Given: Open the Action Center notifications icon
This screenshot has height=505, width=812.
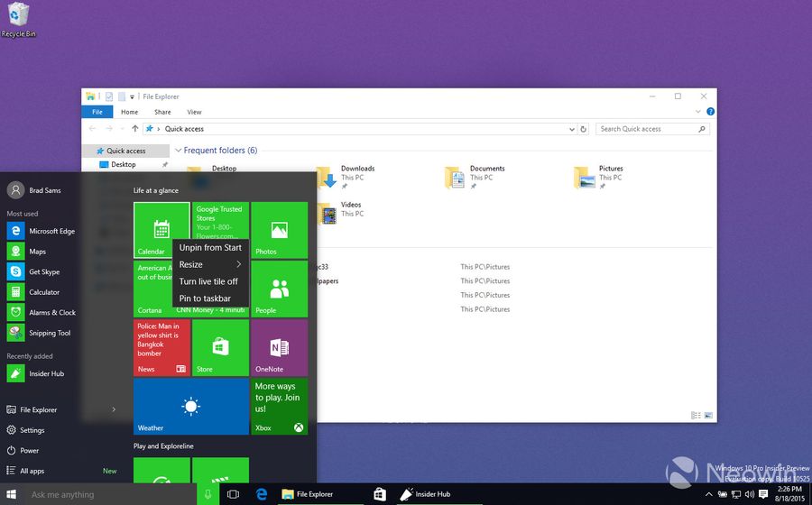Looking at the screenshot, I should tap(762, 494).
